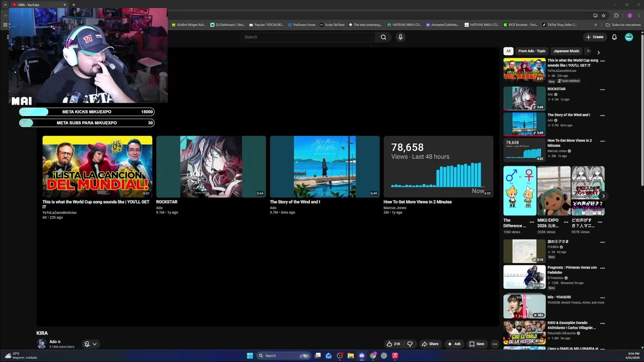
Task: Open options for How To Get More Views sidebar video
Action: tap(602, 141)
